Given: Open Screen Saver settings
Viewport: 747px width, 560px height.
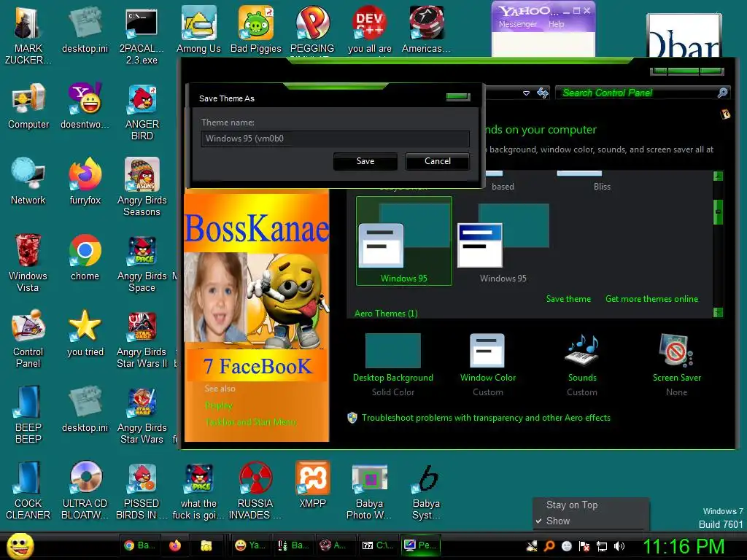Looking at the screenshot, I should (676, 365).
